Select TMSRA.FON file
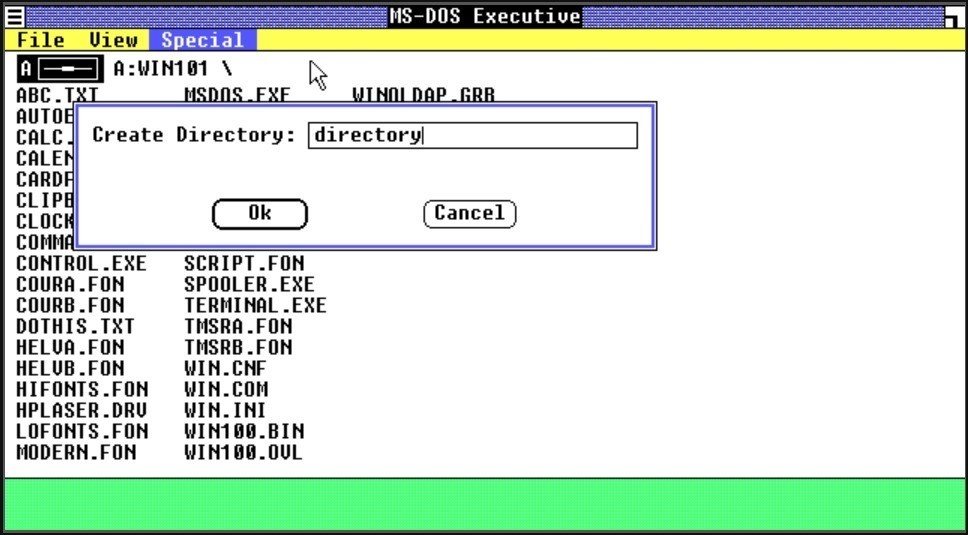 coord(238,326)
